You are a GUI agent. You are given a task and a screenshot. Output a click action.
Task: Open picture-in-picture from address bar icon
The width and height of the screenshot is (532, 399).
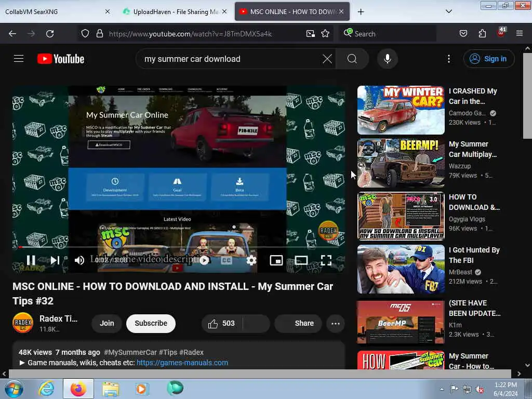tap(311, 33)
